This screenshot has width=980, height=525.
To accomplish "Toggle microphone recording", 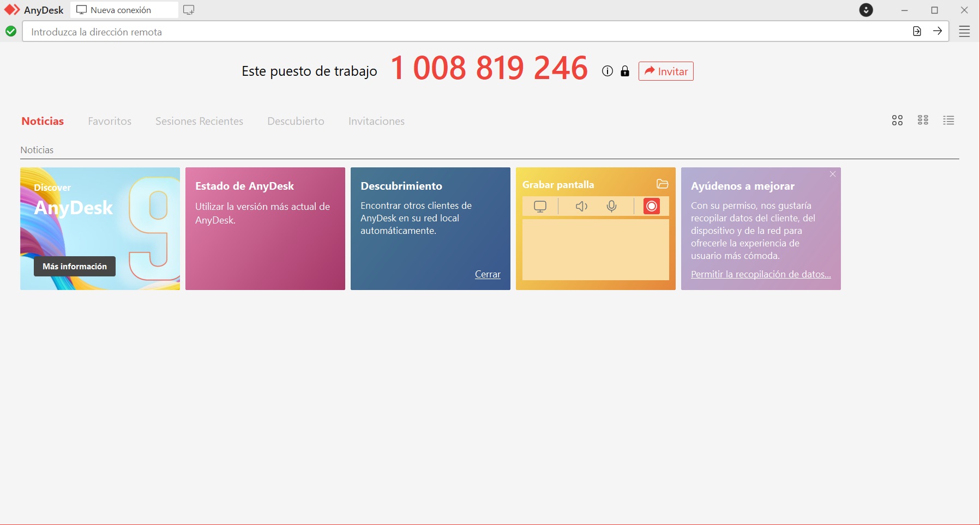I will 611,206.
